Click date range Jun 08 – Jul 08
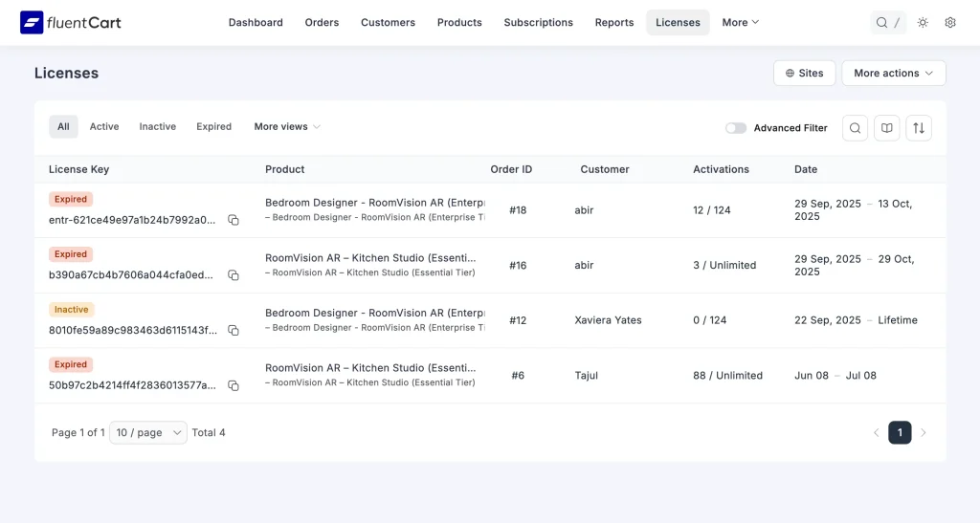980x523 pixels. pos(835,376)
